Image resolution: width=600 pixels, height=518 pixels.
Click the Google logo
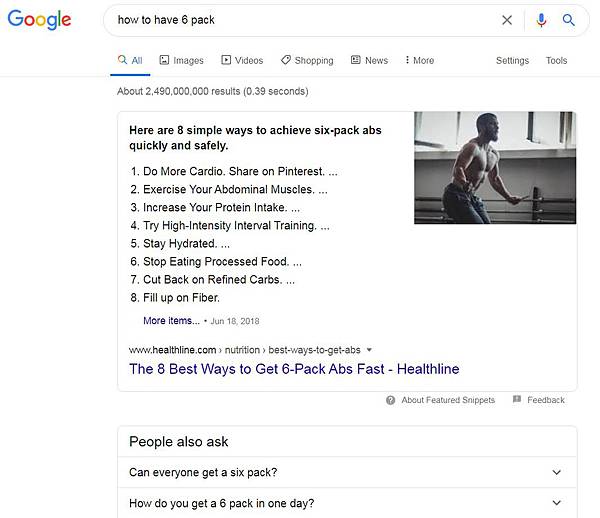39,20
